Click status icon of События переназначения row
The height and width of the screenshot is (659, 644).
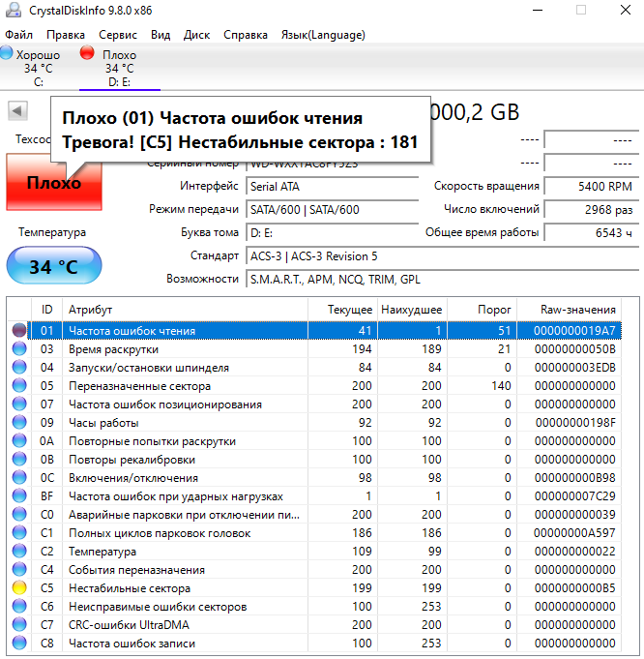(19, 569)
